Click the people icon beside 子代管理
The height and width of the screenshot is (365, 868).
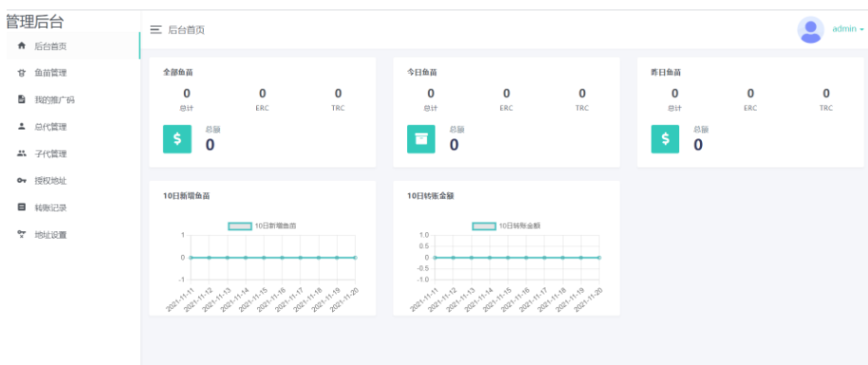22,154
